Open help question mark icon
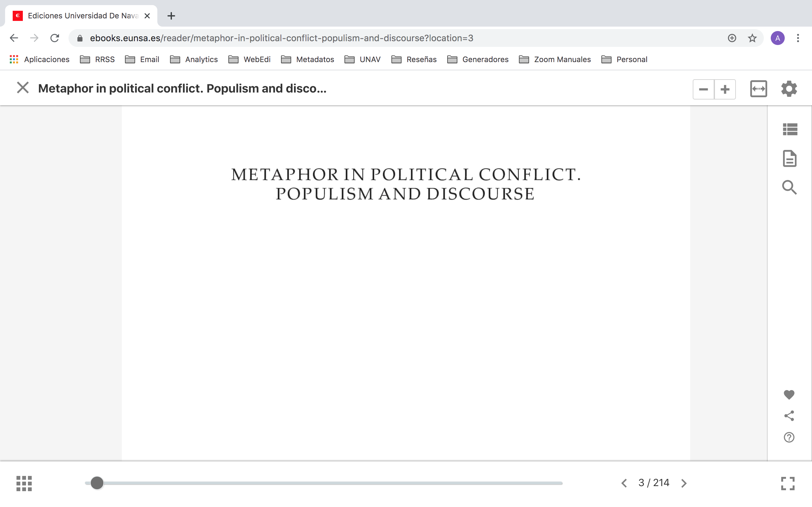The width and height of the screenshot is (812, 507). click(x=789, y=437)
